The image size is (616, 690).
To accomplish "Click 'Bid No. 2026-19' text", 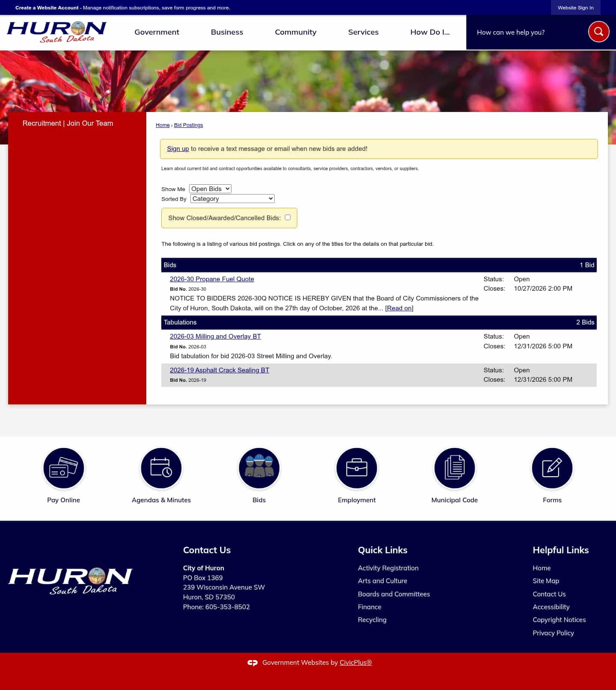I will [x=188, y=380].
